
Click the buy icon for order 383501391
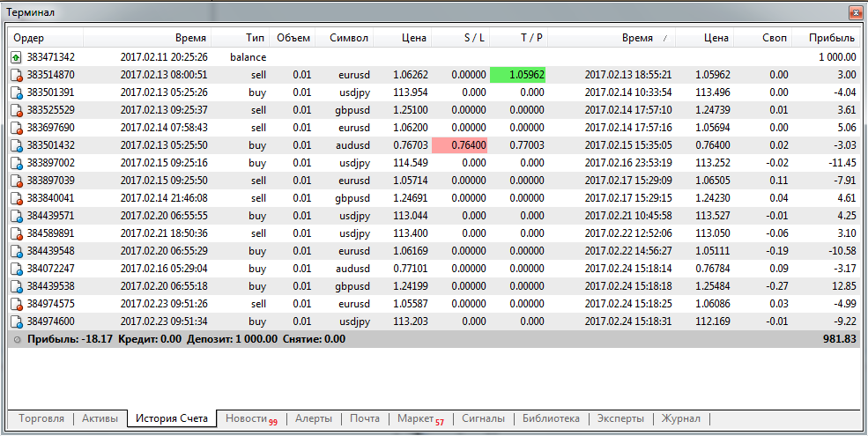coord(17,92)
